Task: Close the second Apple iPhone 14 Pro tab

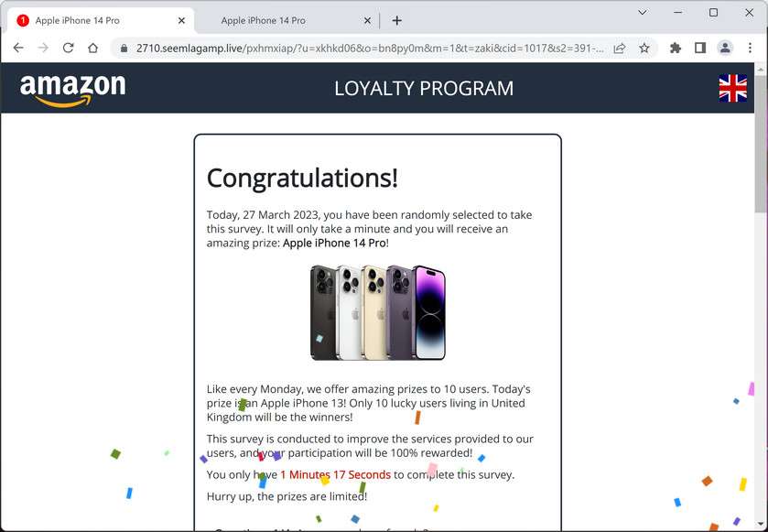Action: 367,20
